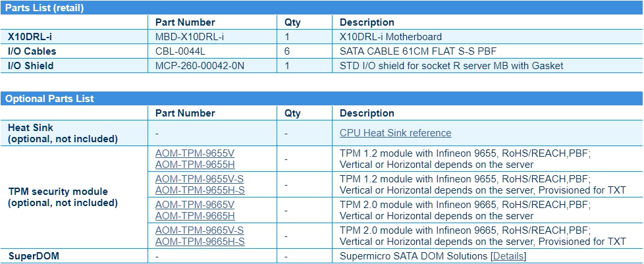
Task: Follow the AOM-TPM-9665V-S link
Action: tap(200, 230)
